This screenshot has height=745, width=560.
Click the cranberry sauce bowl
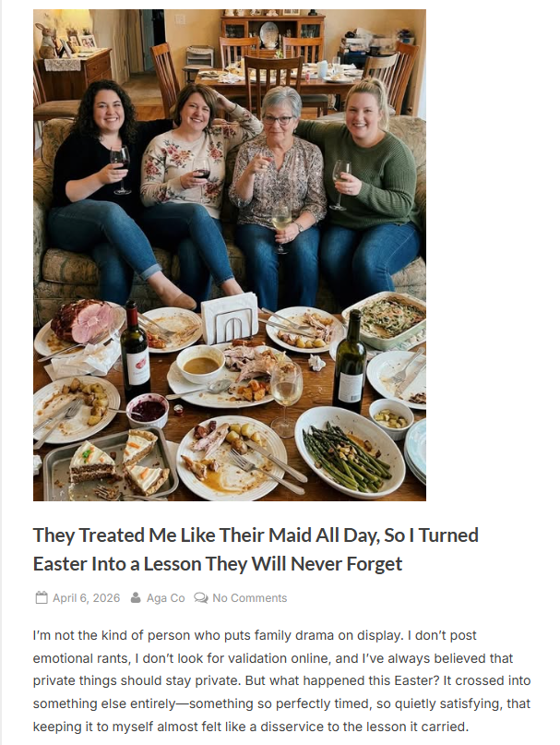148,409
